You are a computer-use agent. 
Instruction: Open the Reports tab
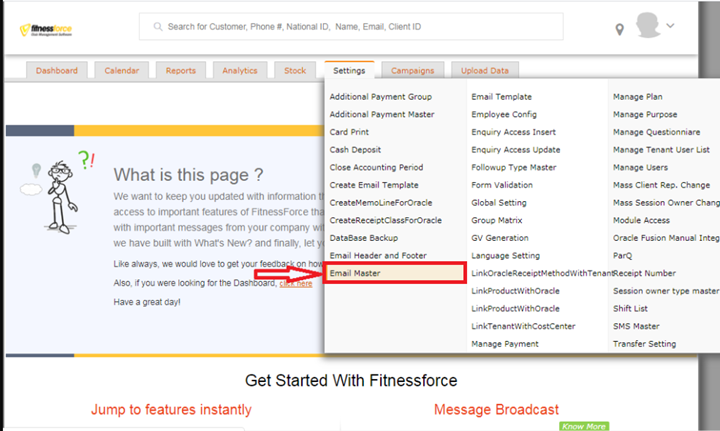coord(180,70)
